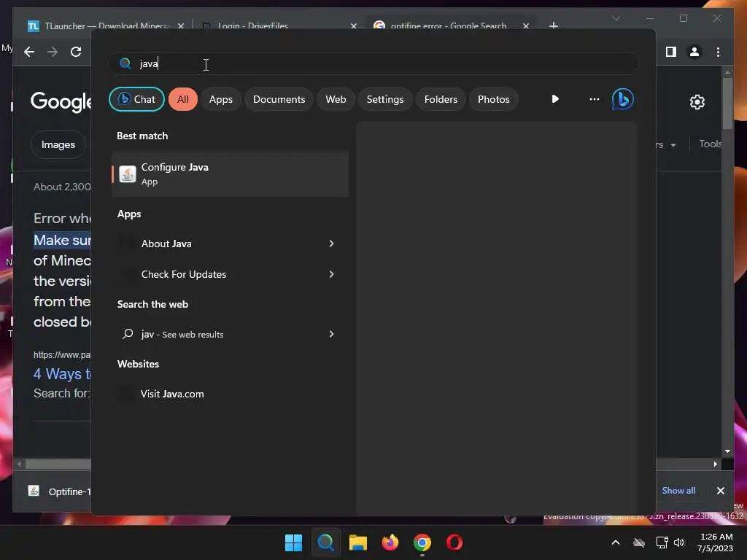Open Check For Updates app result
This screenshot has width=747, height=560.
point(230,274)
